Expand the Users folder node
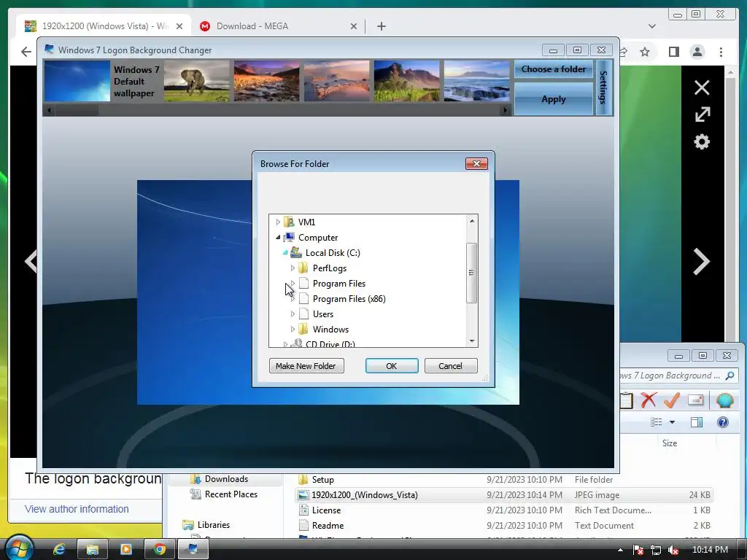The image size is (747, 560). click(293, 314)
